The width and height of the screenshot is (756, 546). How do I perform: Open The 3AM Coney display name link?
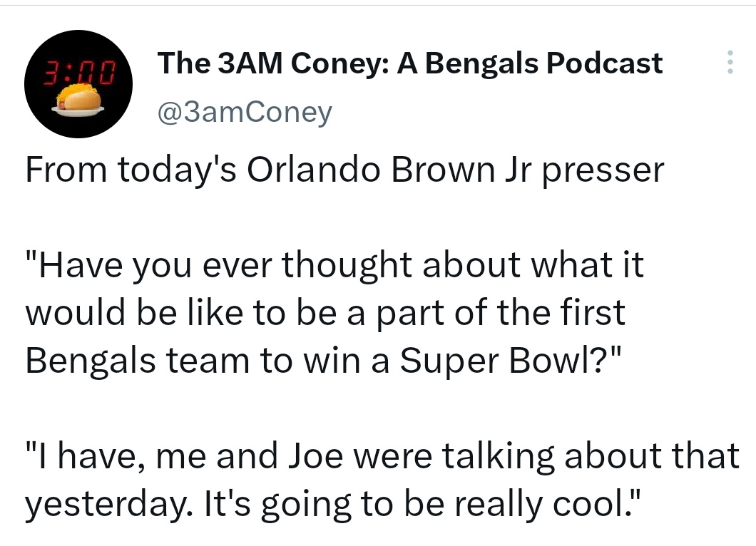[410, 63]
